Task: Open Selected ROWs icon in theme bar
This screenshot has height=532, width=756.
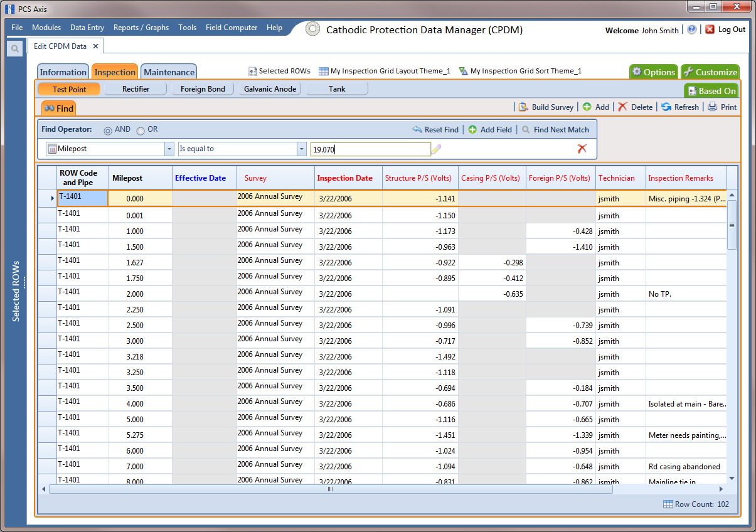Action: click(253, 72)
